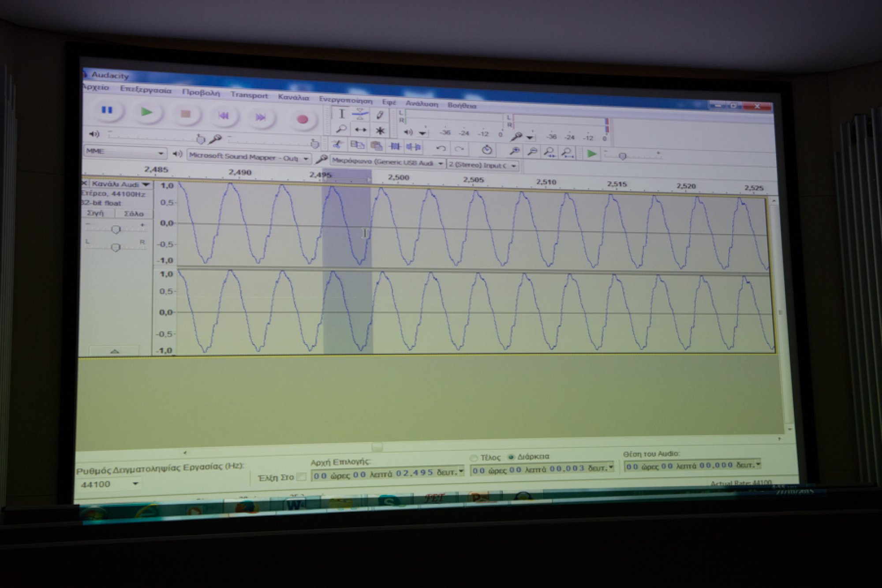Select the Multi-Tool asterisk icon
882x588 pixels.
380,131
